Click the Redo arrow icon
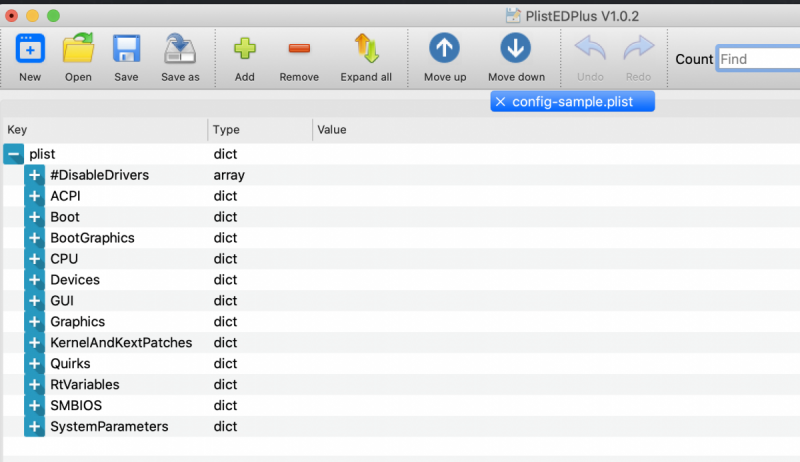The width and height of the screenshot is (800, 462). 638,48
